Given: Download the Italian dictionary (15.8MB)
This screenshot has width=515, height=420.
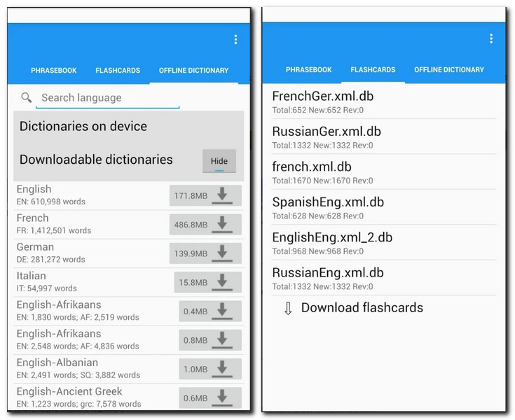Looking at the screenshot, I should coord(207,282).
